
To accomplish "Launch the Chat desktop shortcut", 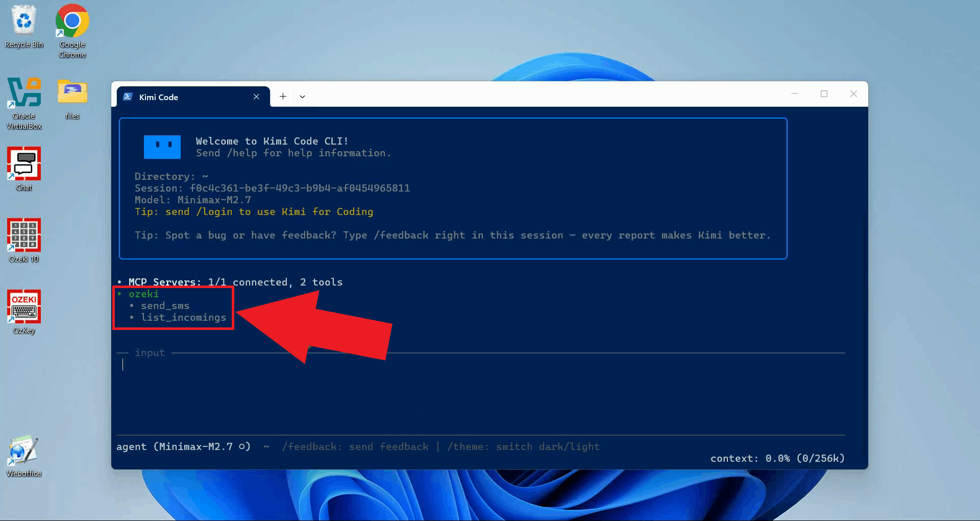I will [x=24, y=169].
